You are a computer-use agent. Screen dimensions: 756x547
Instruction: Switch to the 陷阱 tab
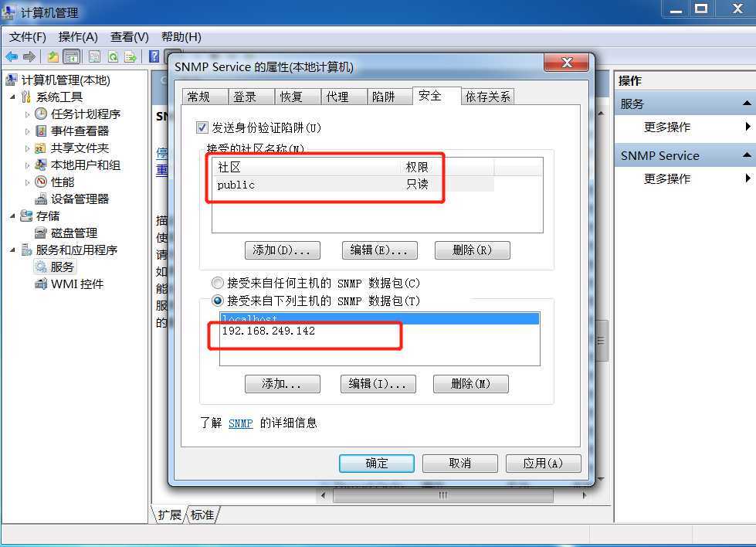383,97
